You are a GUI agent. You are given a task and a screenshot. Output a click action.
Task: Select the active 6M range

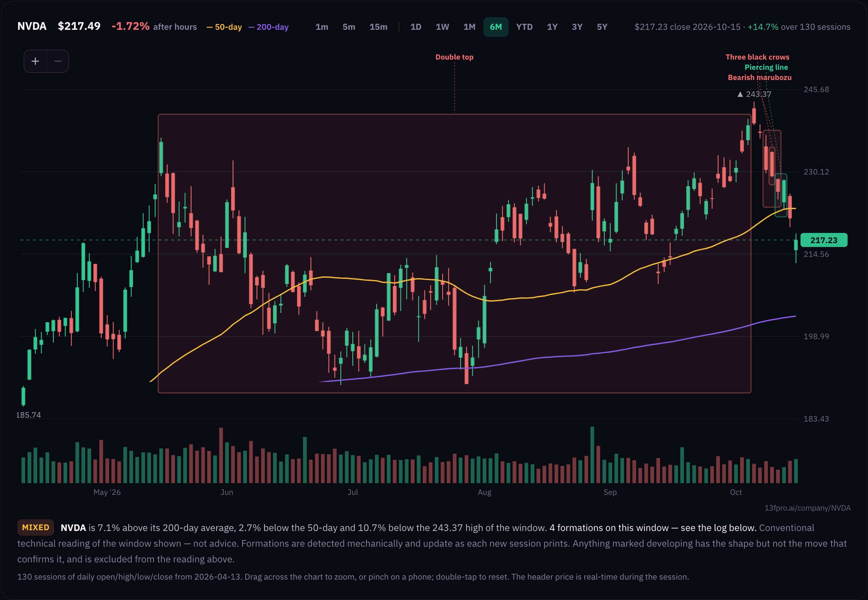pos(496,27)
